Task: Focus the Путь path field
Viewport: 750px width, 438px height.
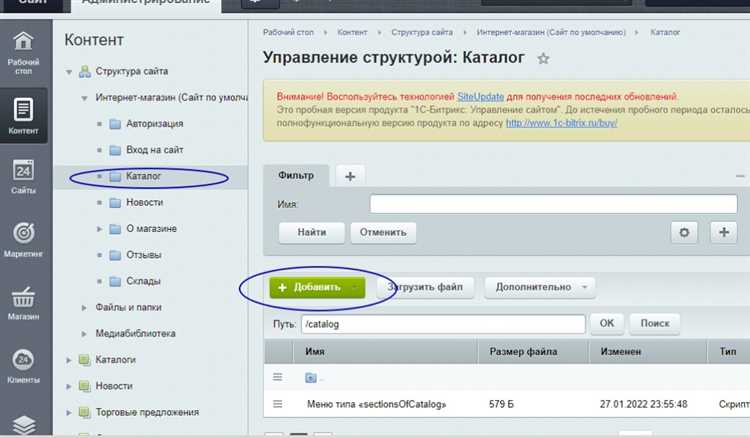Action: pos(443,324)
